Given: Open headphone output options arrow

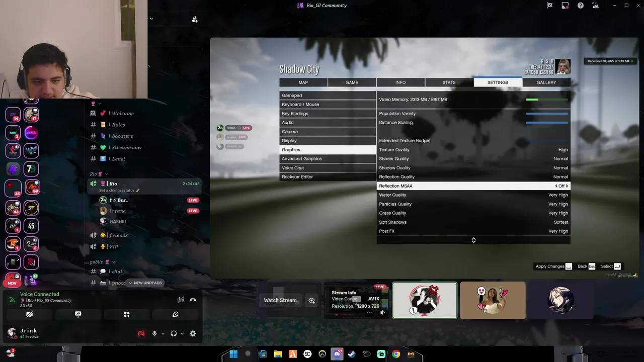Looking at the screenshot, I should point(182,333).
